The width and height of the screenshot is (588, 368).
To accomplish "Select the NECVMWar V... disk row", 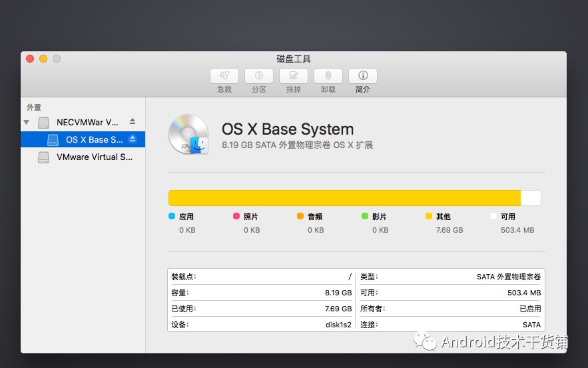I will [x=83, y=123].
